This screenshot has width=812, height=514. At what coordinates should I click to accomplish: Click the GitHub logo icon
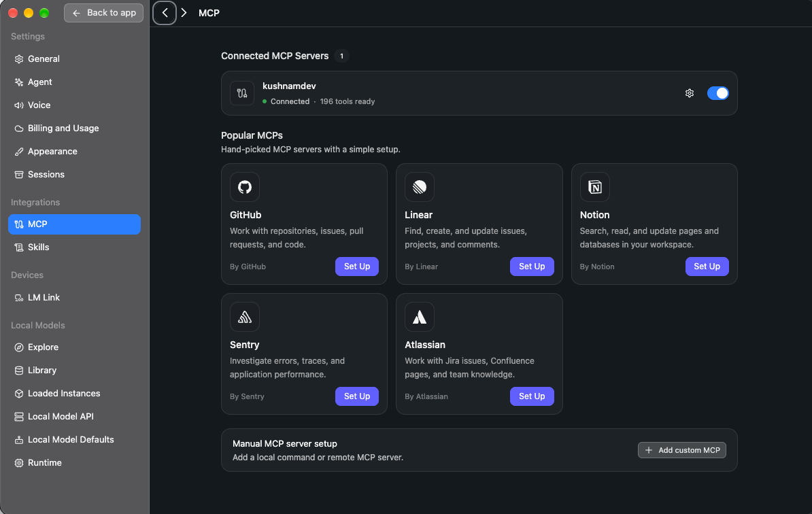[x=244, y=187]
